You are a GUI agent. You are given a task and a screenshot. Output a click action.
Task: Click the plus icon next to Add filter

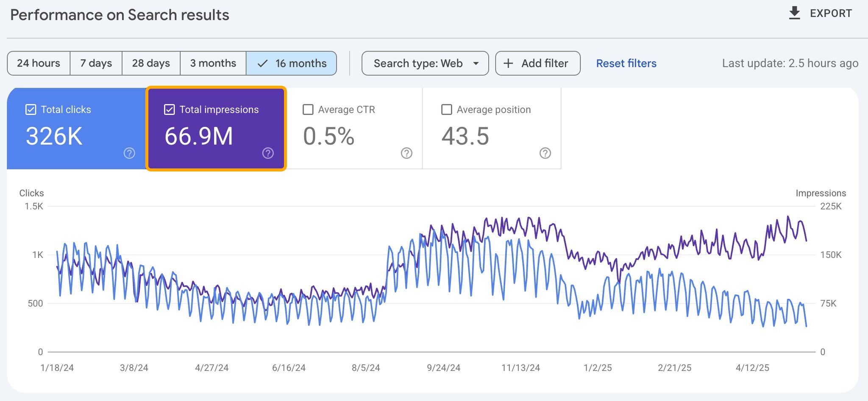click(x=508, y=63)
